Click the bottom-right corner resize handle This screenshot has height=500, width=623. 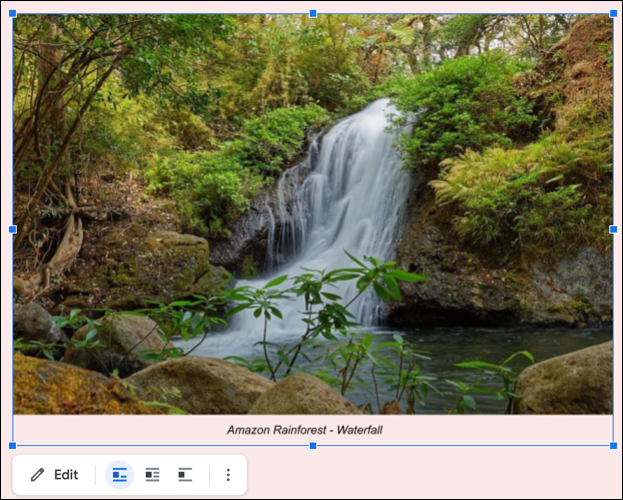tap(613, 445)
